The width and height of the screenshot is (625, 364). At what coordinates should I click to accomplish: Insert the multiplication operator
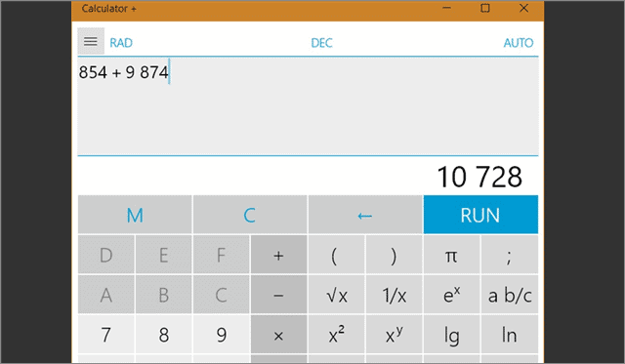[278, 335]
